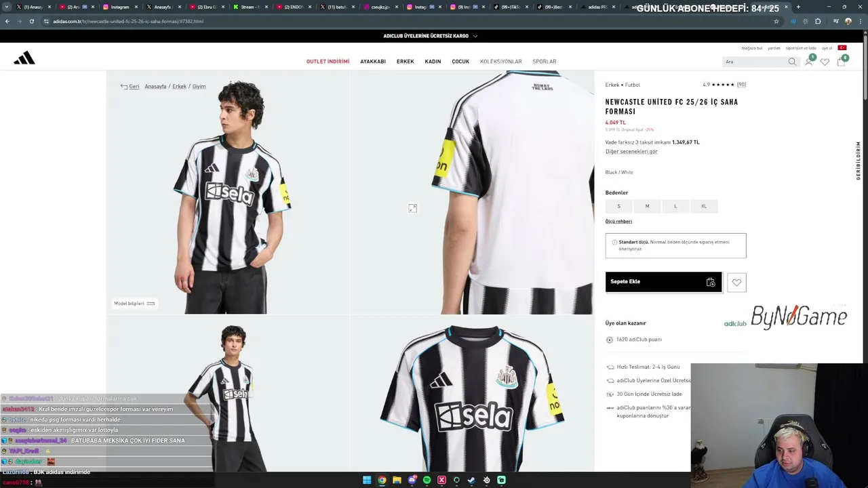Screen dimensions: 868x488
Task: Open the ÇOCUK menu
Action: (460, 62)
